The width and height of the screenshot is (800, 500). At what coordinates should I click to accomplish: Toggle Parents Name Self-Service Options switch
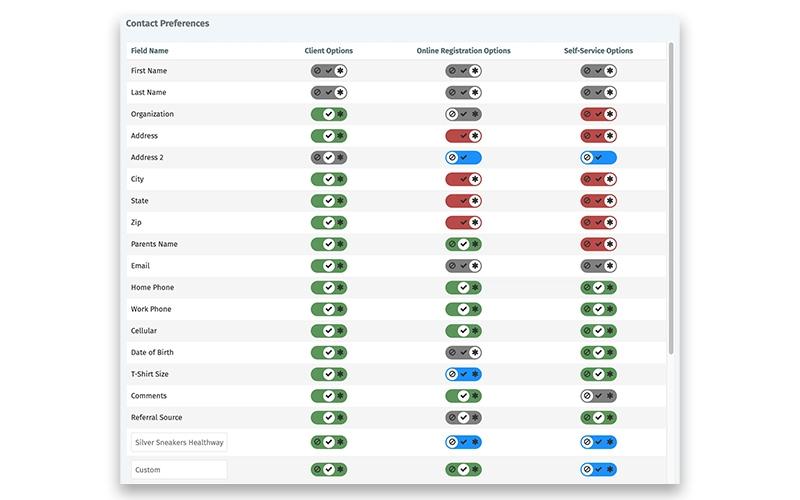point(598,244)
